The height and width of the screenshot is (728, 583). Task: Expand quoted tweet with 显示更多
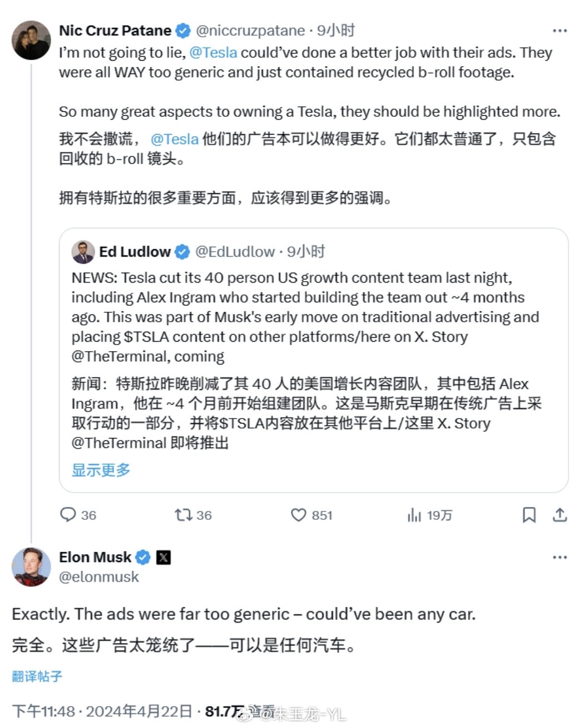pyautogui.click(x=101, y=470)
